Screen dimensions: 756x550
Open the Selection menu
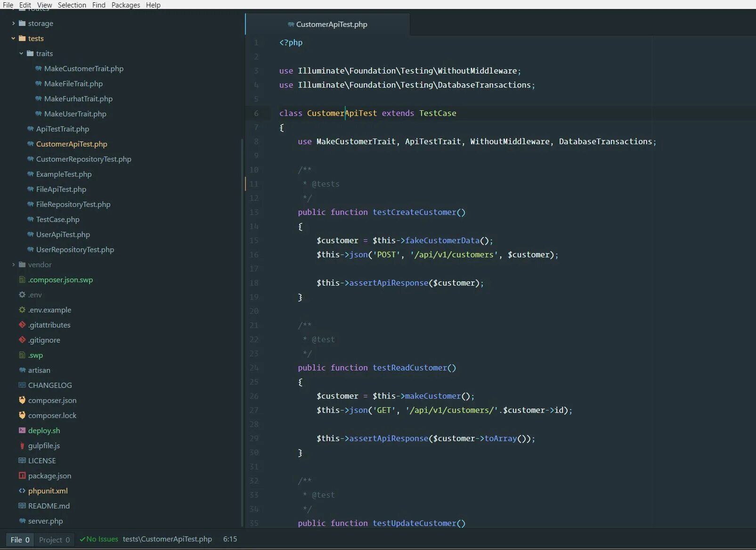pyautogui.click(x=72, y=5)
